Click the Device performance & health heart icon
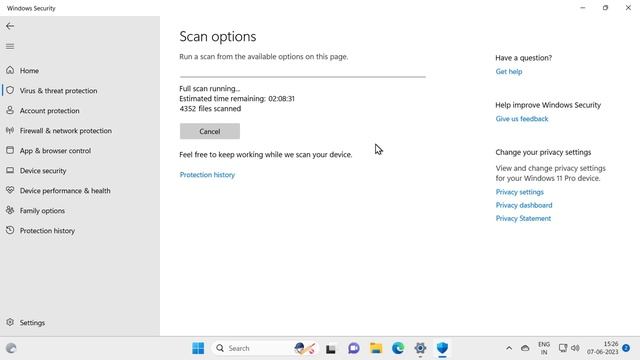Image resolution: width=640 pixels, height=360 pixels. tap(10, 190)
